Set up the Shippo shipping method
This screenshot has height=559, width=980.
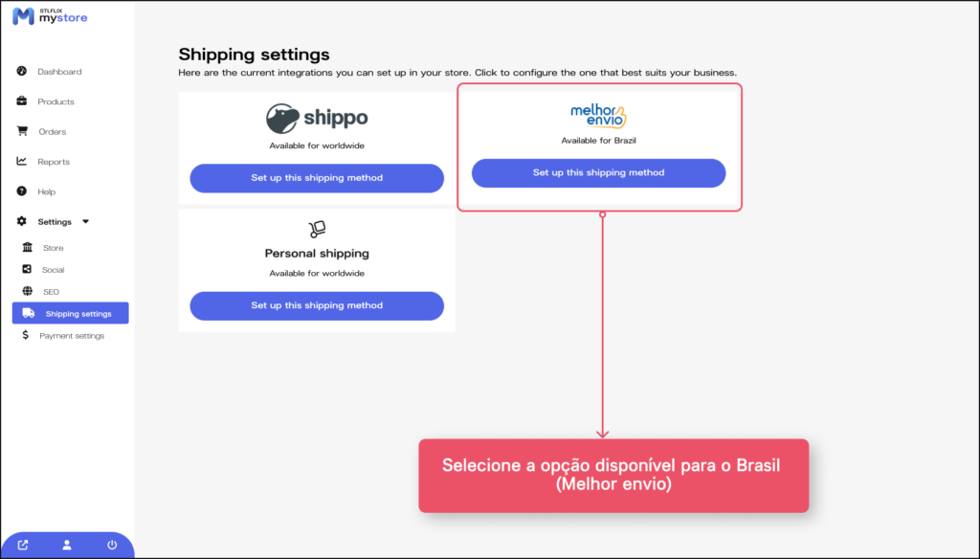(317, 178)
